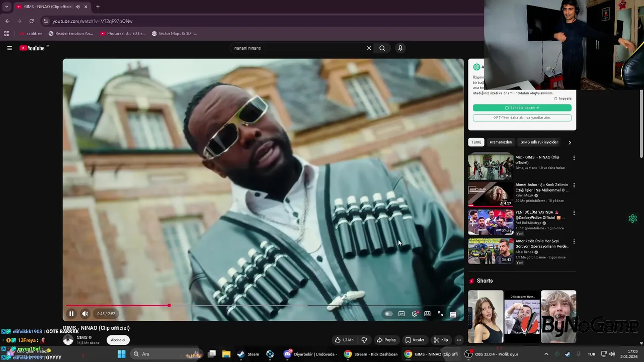
Task: Switch to the OBS 32.0.4 taskbar window
Action: [492, 354]
